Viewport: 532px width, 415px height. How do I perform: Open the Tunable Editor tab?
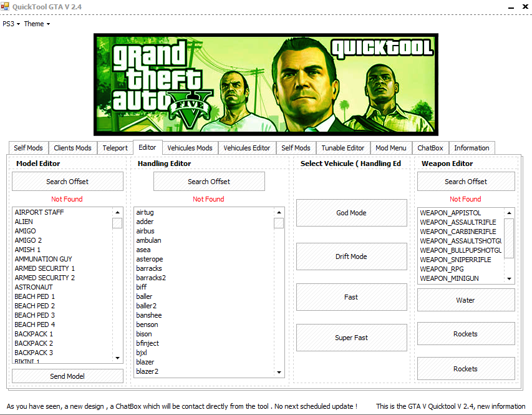click(342, 148)
